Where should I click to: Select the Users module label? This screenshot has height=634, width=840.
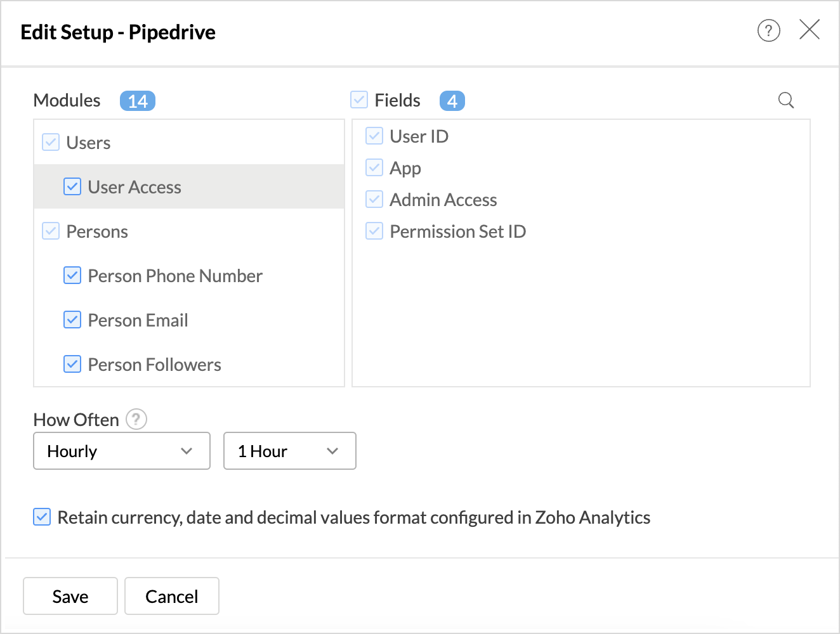click(x=88, y=143)
